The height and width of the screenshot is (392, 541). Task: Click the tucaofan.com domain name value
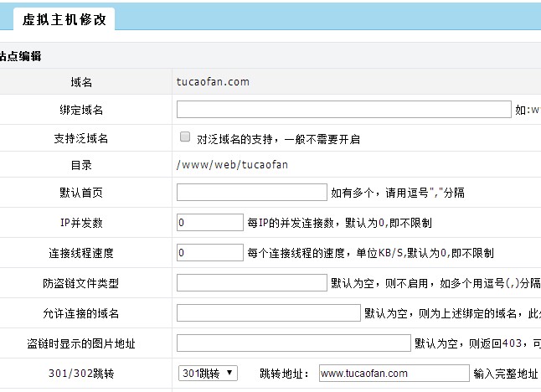point(213,81)
